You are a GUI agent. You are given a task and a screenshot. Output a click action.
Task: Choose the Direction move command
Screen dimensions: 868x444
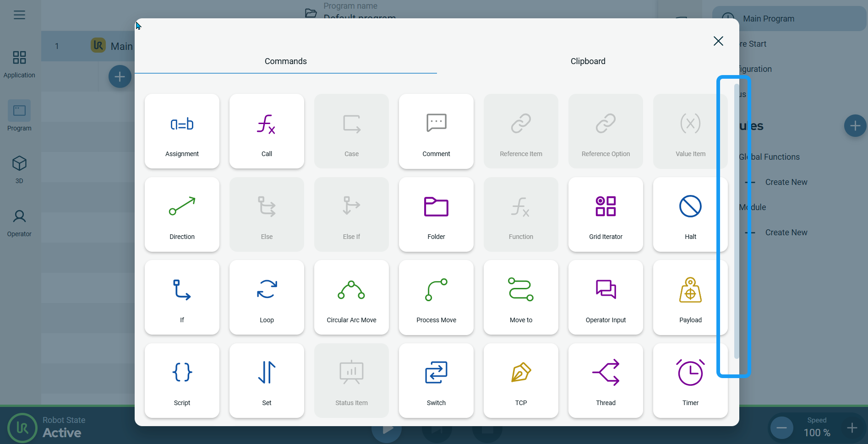click(x=182, y=214)
